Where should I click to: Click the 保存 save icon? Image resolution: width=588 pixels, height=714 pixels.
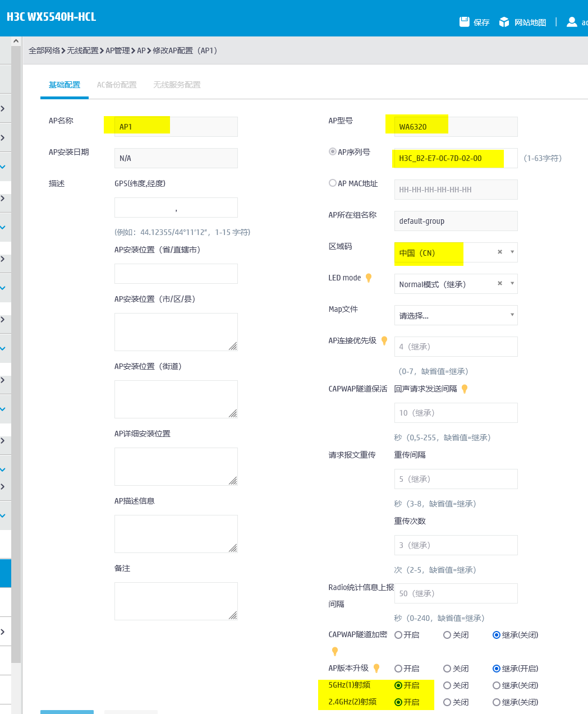(464, 22)
